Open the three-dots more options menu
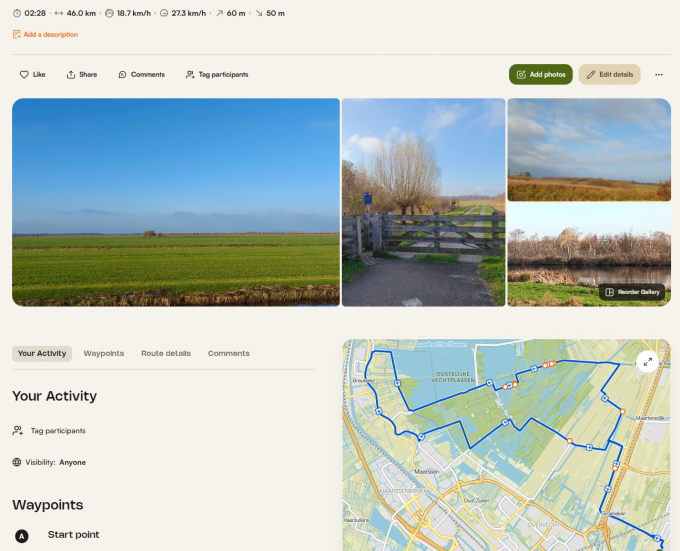680x551 pixels. [x=659, y=75]
